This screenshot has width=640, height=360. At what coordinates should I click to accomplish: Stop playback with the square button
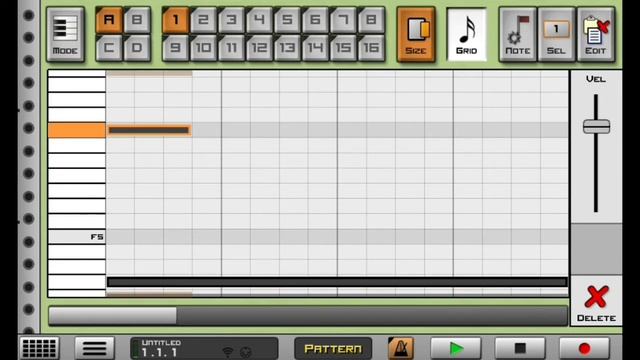coord(520,348)
